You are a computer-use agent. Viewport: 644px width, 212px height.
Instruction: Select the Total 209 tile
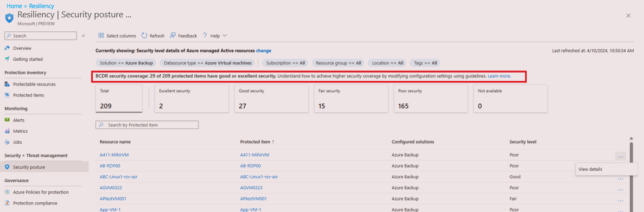[x=119, y=99]
